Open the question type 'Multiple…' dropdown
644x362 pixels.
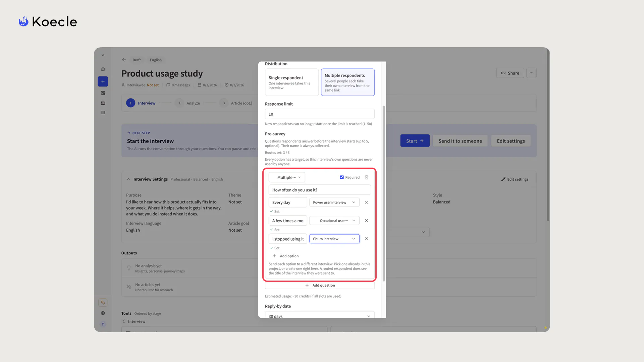point(287,177)
